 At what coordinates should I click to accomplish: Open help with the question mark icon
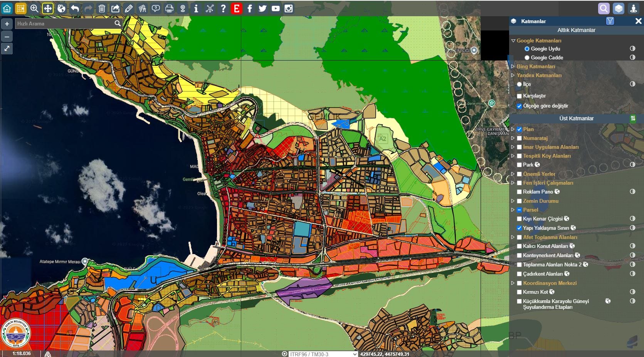(x=223, y=8)
